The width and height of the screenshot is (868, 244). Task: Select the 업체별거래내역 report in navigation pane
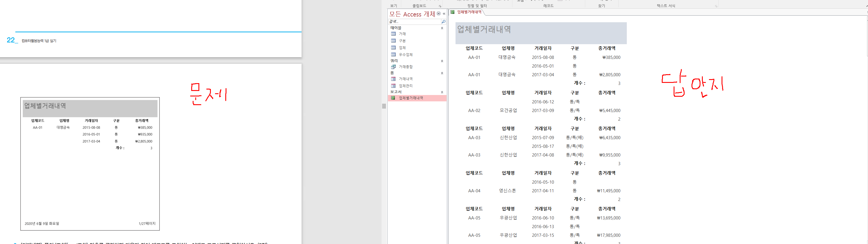coord(410,98)
